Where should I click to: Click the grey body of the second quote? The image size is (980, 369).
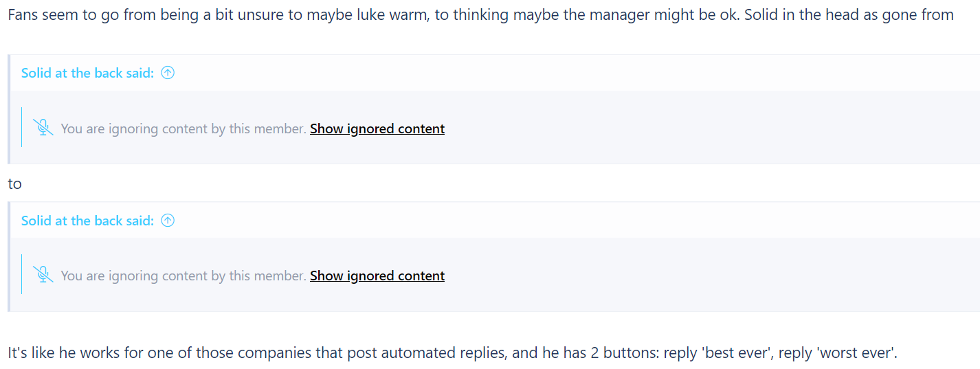687,275
